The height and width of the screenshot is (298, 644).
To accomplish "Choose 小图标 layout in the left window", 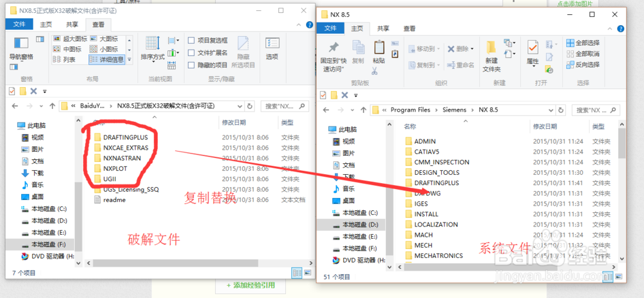I will 104,50.
